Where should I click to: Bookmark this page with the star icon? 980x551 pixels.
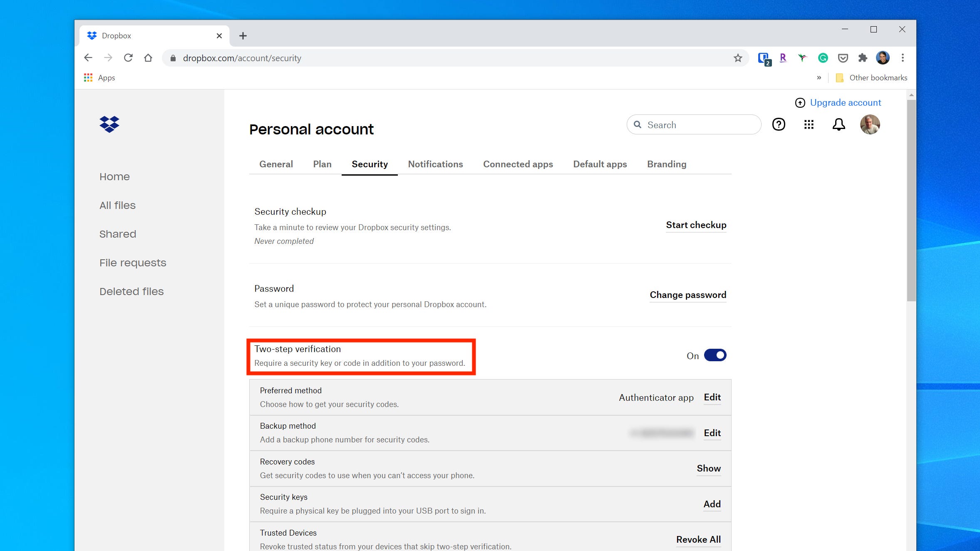point(738,58)
